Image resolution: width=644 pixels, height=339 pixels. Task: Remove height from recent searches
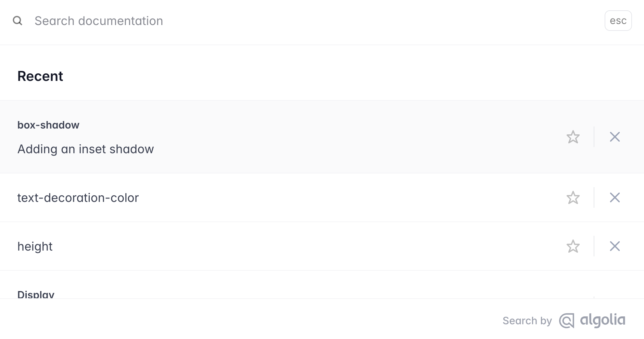pos(615,246)
